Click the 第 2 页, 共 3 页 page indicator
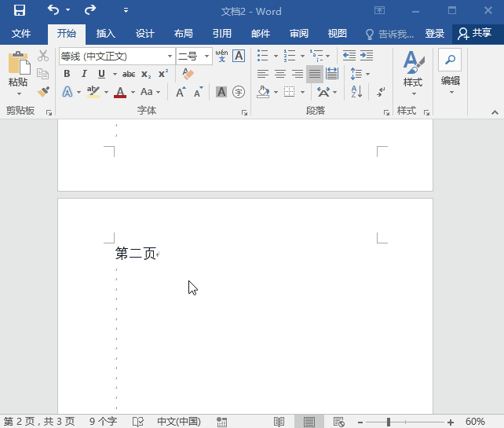This screenshot has width=504, height=428. click(x=39, y=422)
